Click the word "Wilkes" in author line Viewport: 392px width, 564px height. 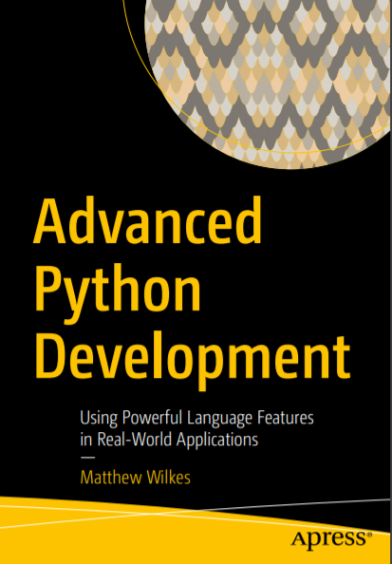tap(168, 478)
